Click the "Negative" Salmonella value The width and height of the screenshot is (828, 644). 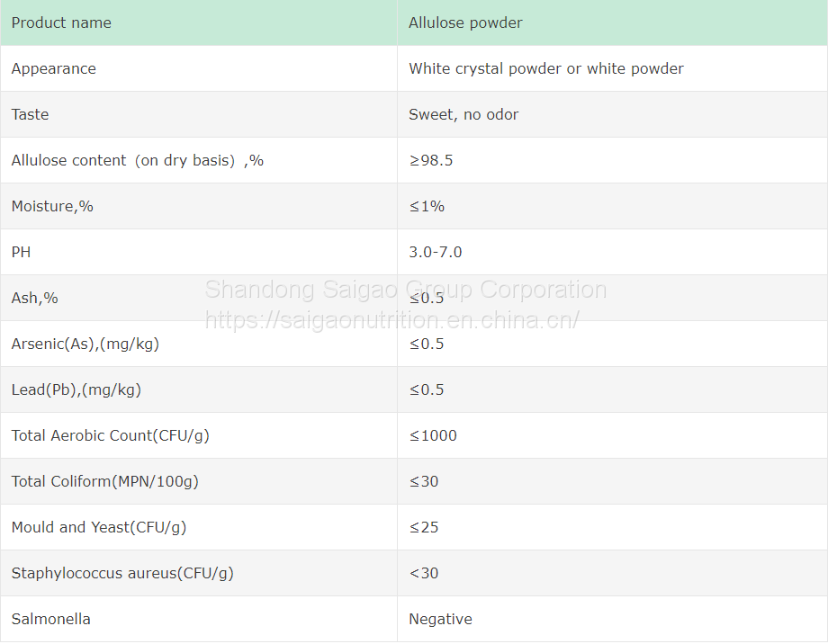tap(440, 619)
